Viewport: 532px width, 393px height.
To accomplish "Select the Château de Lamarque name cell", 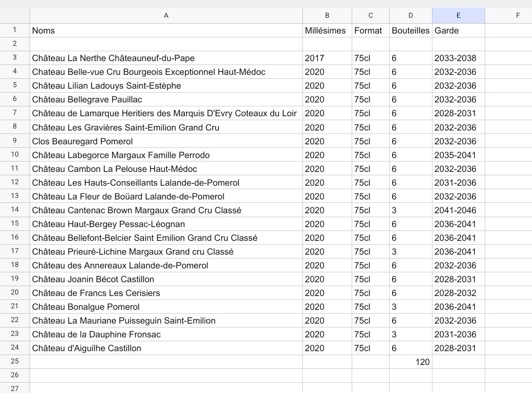I will (x=166, y=113).
